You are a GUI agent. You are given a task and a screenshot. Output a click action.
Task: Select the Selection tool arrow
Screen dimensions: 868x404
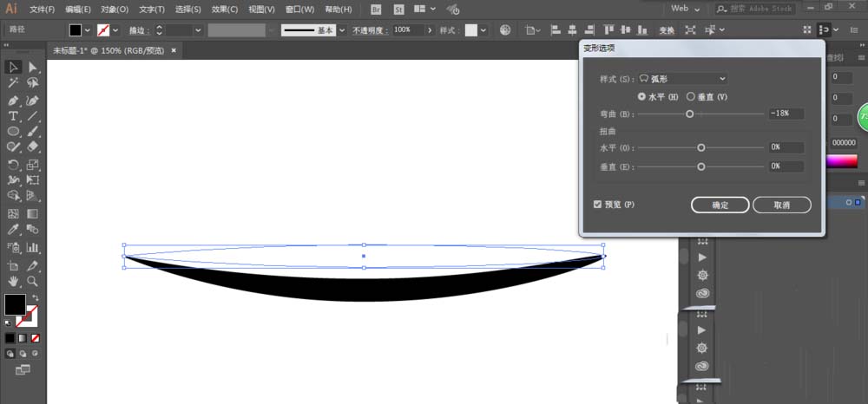tap(14, 67)
